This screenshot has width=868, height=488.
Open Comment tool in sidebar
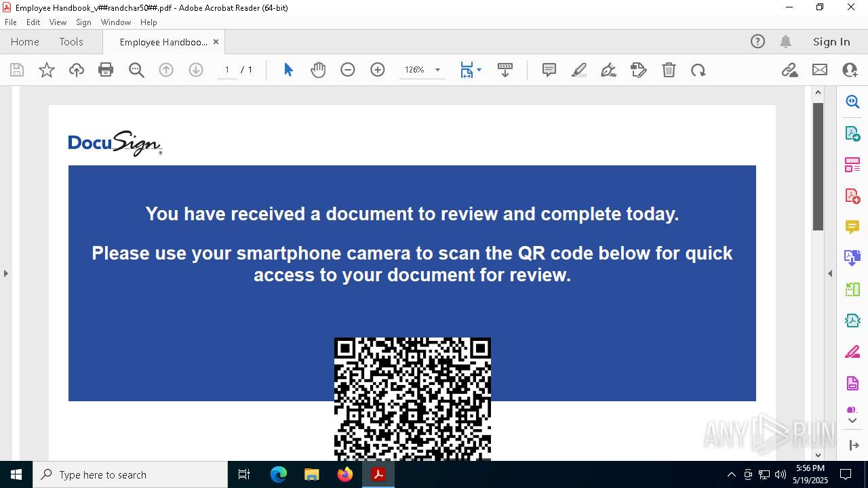(x=852, y=227)
